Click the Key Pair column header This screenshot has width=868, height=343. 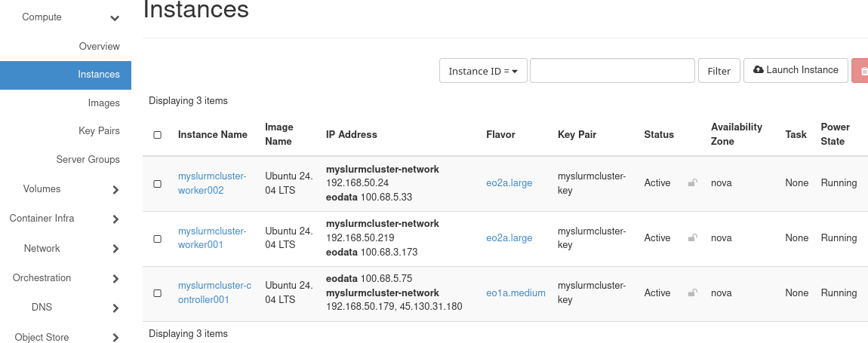click(577, 134)
